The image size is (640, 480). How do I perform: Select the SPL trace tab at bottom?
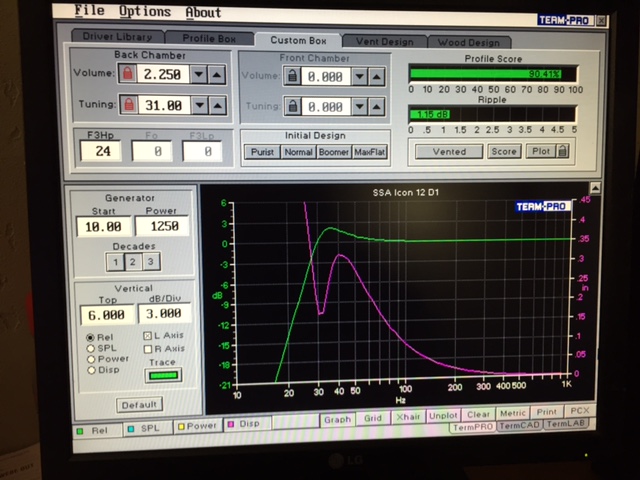coord(147,429)
